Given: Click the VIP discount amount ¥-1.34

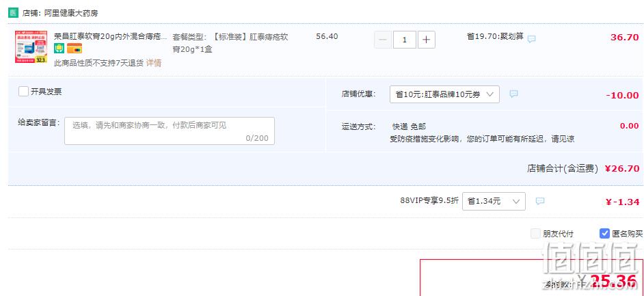Looking at the screenshot, I should pyautogui.click(x=622, y=202).
